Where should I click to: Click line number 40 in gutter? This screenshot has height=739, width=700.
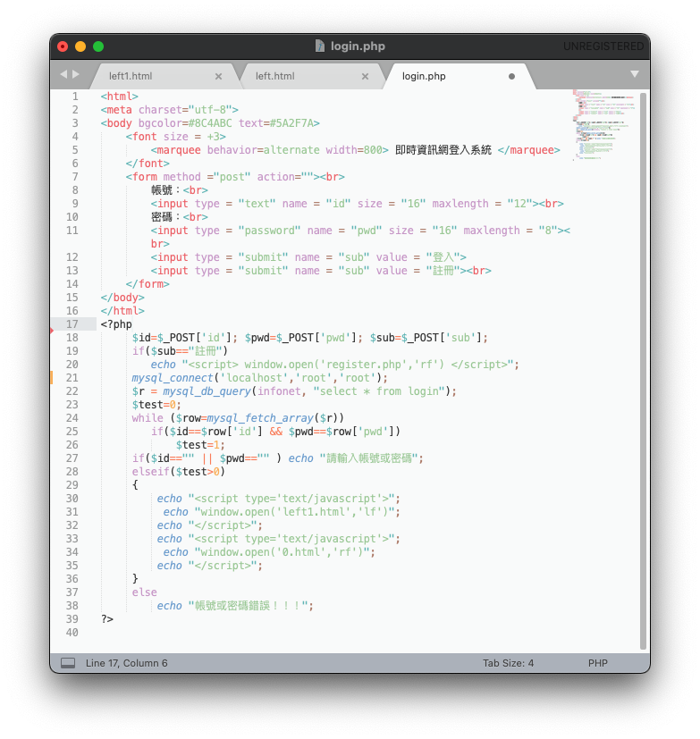(x=72, y=633)
